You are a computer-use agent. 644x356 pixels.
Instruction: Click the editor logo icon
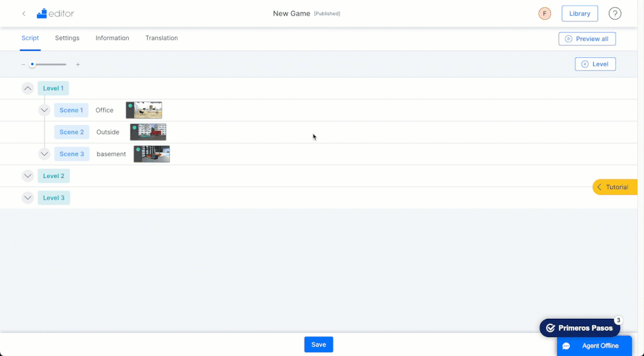(42, 14)
